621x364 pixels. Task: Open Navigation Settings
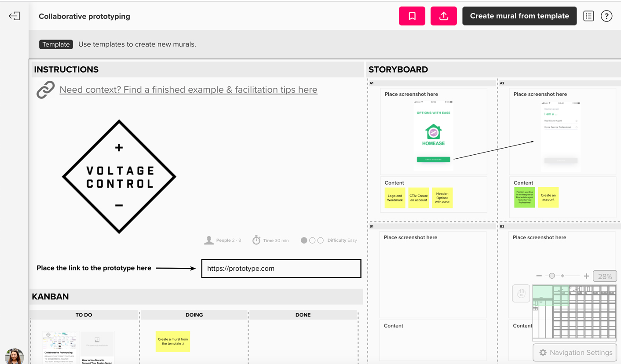point(575,353)
